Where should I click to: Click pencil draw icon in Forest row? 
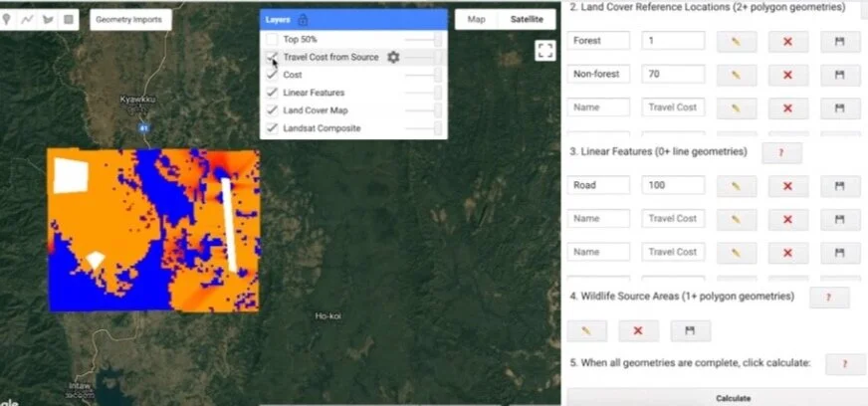click(x=737, y=42)
